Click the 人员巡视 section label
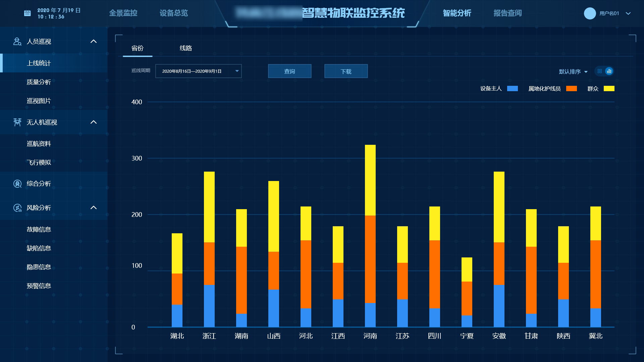The height and width of the screenshot is (362, 644). 39,42
